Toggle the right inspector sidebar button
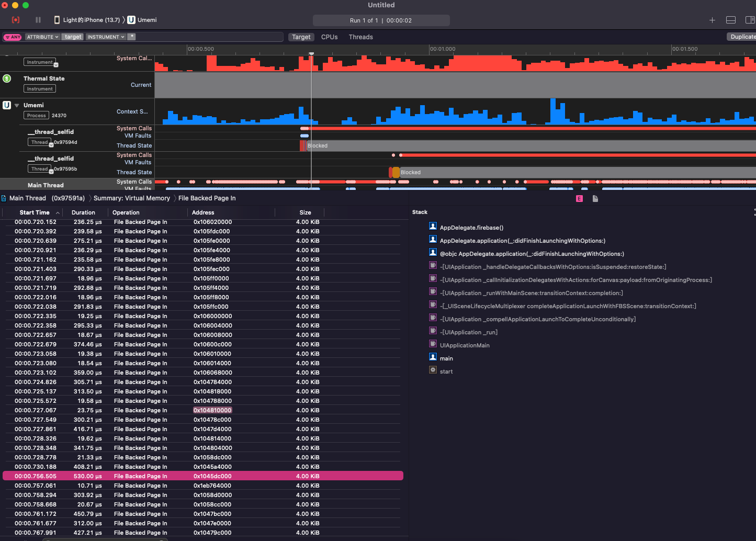The width and height of the screenshot is (756, 541). pyautogui.click(x=750, y=20)
